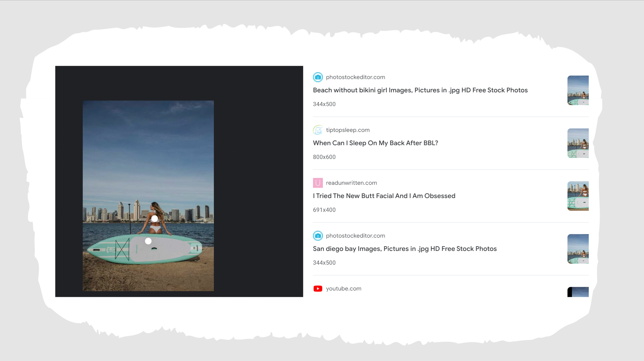Image resolution: width=644 pixels, height=361 pixels.
Task: Click the photostockeditor.com favicon in the first result
Action: 318,77
